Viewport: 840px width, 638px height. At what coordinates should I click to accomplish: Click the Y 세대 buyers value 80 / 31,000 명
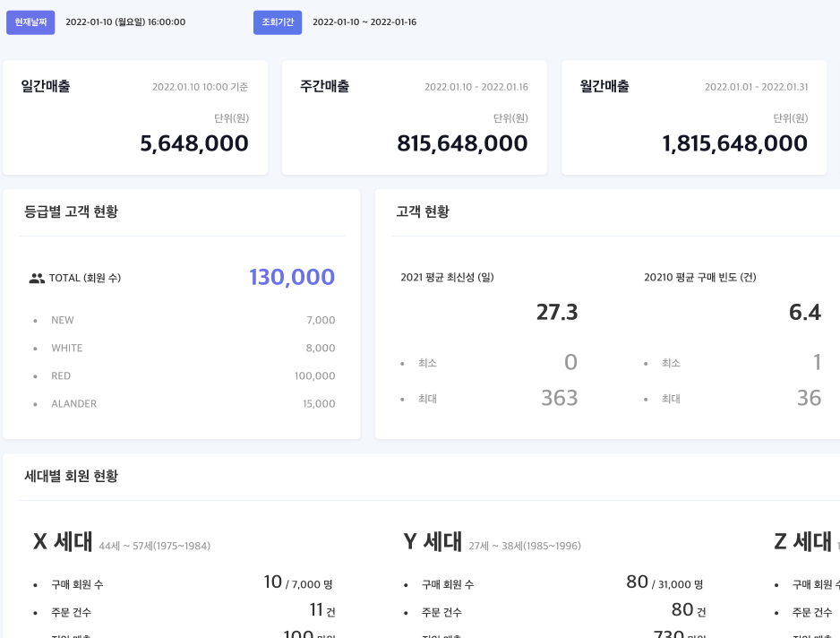tap(664, 582)
